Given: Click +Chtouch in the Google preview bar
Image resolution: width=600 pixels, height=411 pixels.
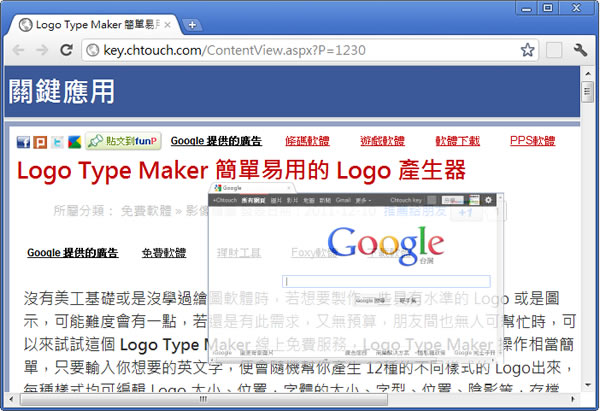Looking at the screenshot, I should [225, 200].
